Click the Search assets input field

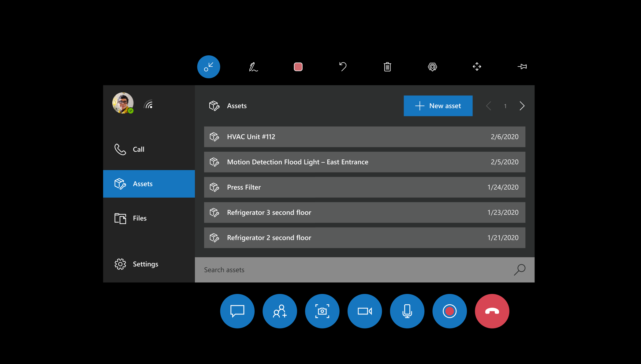click(364, 269)
